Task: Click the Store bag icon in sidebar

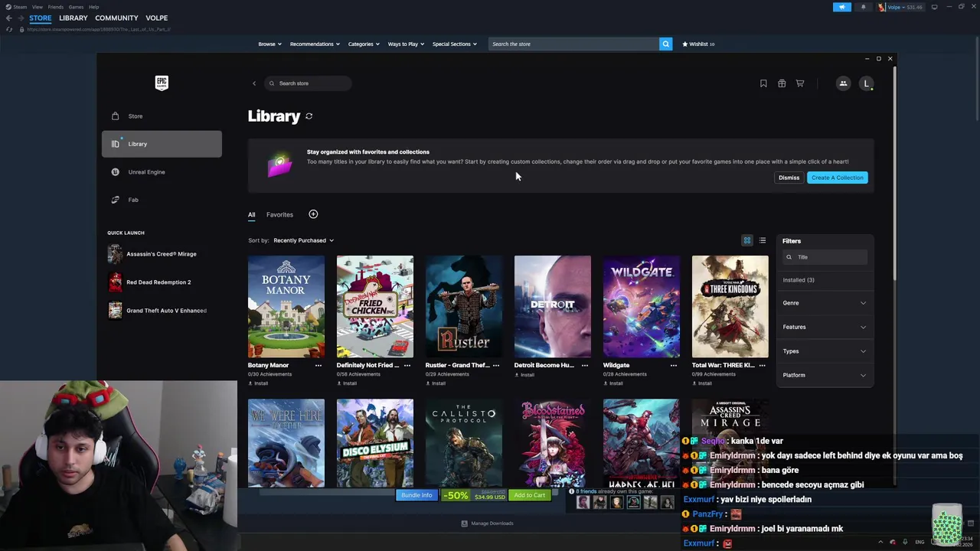Action: (115, 116)
